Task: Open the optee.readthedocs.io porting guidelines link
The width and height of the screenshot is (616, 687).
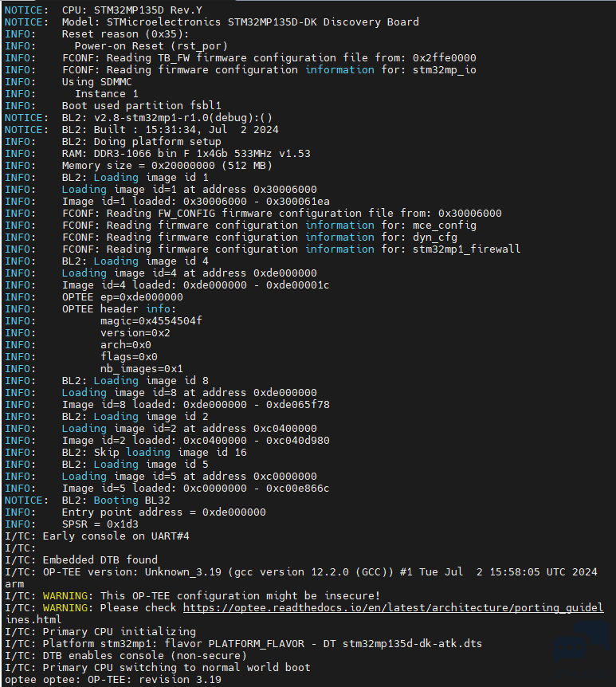Action: click(393, 608)
